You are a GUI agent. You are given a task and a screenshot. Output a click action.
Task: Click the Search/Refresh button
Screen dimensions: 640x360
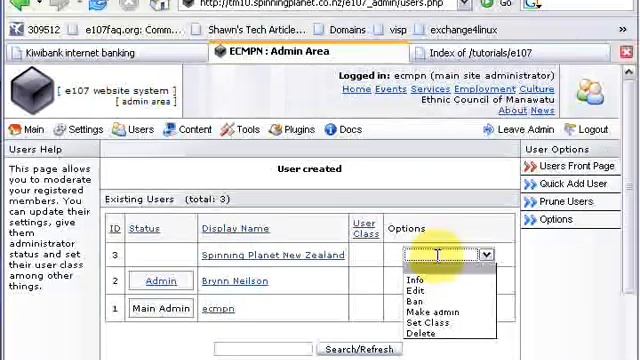[359, 349]
